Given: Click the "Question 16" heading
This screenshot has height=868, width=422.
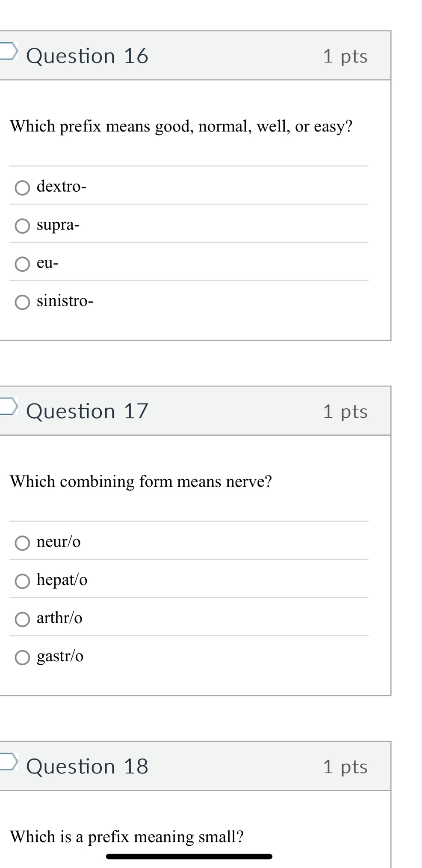Looking at the screenshot, I should [87, 56].
